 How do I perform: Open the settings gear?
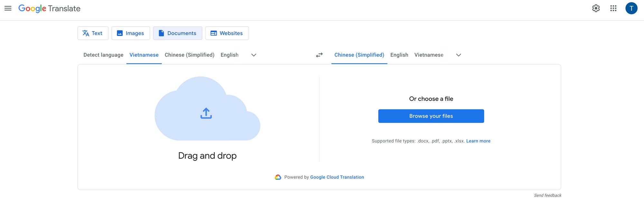click(596, 8)
